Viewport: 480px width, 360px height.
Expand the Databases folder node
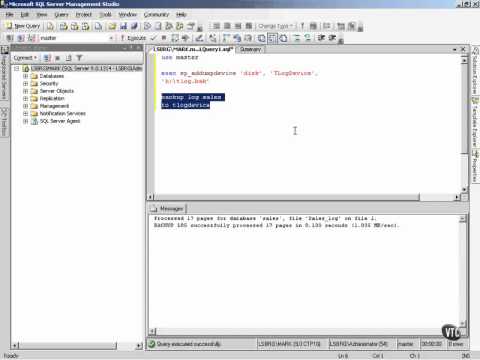(25, 76)
